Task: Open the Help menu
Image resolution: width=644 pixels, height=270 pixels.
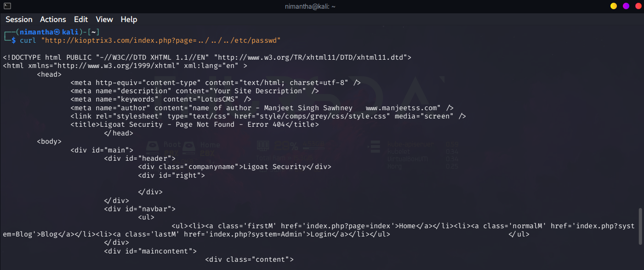Action: (129, 19)
